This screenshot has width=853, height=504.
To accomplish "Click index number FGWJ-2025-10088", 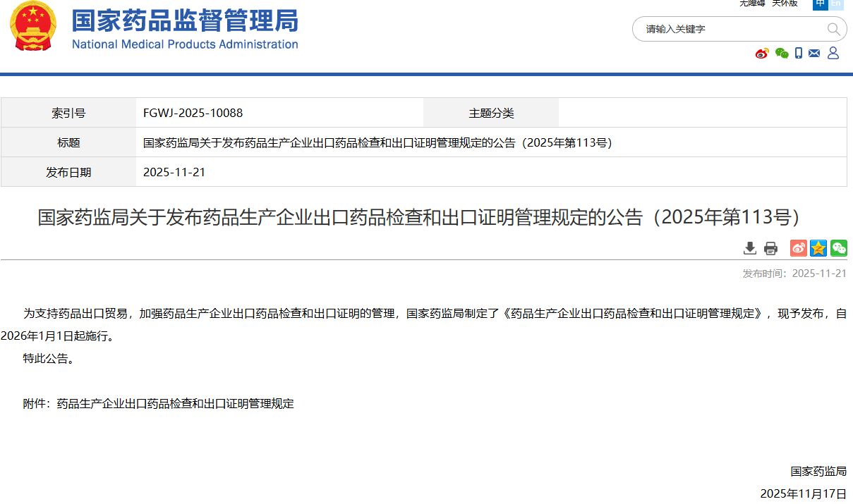I will pyautogui.click(x=193, y=113).
